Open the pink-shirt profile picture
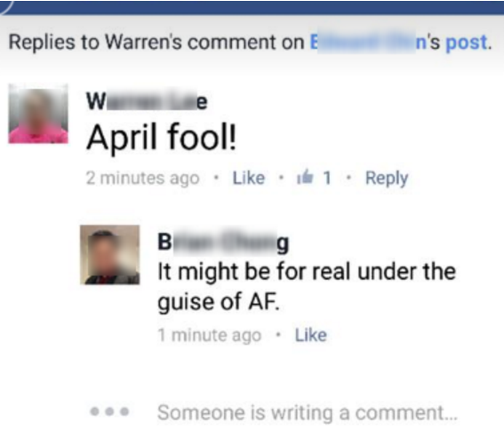 pos(38,114)
